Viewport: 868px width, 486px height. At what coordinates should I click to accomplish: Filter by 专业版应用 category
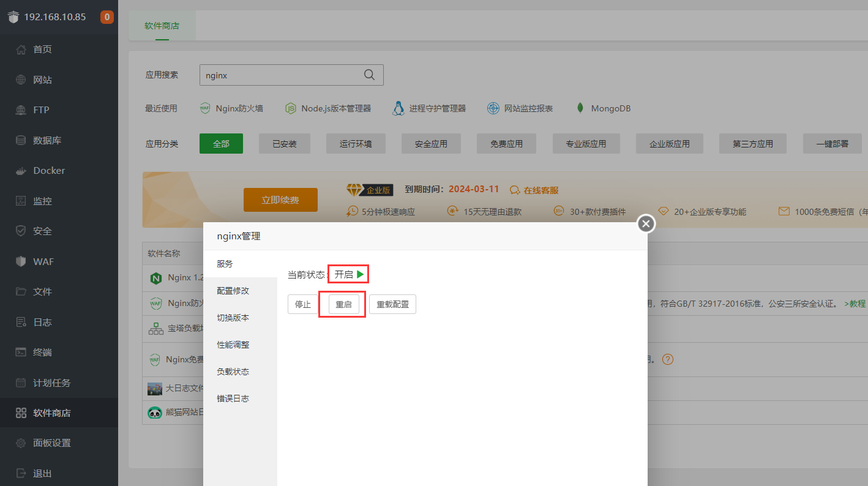pyautogui.click(x=586, y=144)
